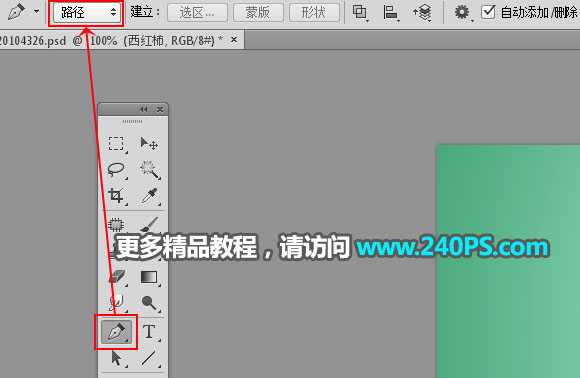Select the Line tool
Image resolution: width=580 pixels, height=378 pixels.
pyautogui.click(x=149, y=358)
